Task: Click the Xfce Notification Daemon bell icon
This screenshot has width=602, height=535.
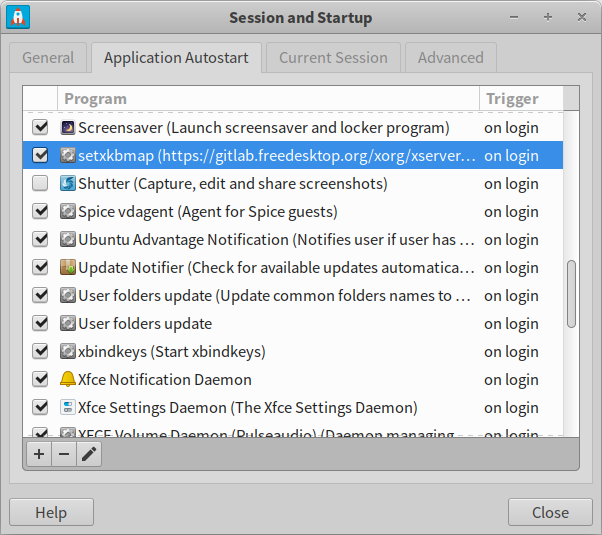Action: pyautogui.click(x=67, y=380)
